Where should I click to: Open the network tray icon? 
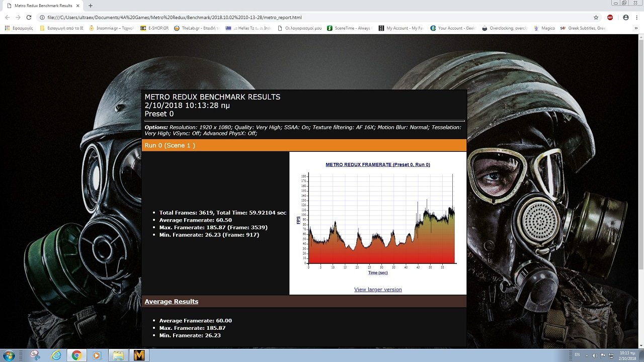click(611, 355)
